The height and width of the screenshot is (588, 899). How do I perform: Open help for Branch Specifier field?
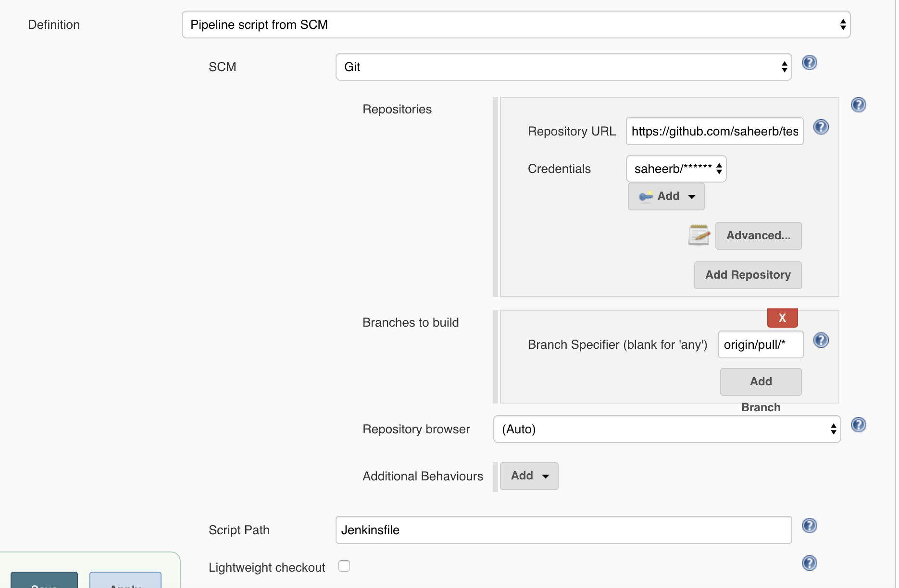[x=821, y=341]
